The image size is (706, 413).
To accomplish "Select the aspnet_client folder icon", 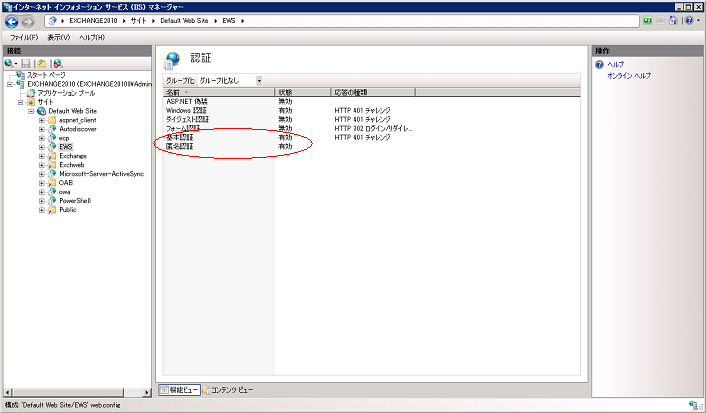I will click(52, 120).
